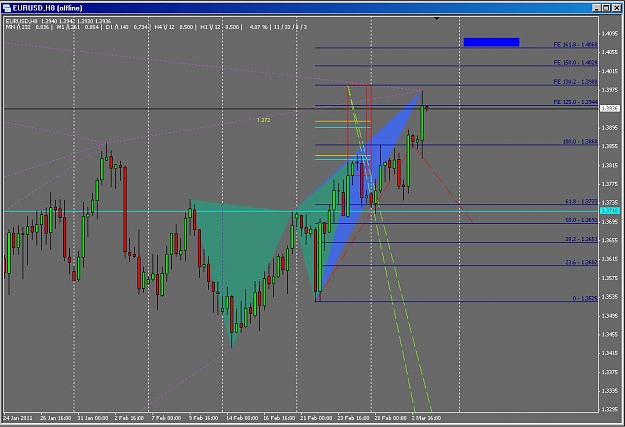Click the '0' Fibonacci base level label
625x427 pixels.
[x=585, y=298]
